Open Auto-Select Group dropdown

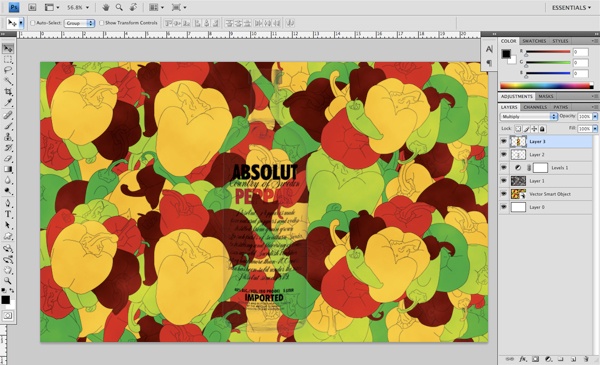pyautogui.click(x=79, y=23)
